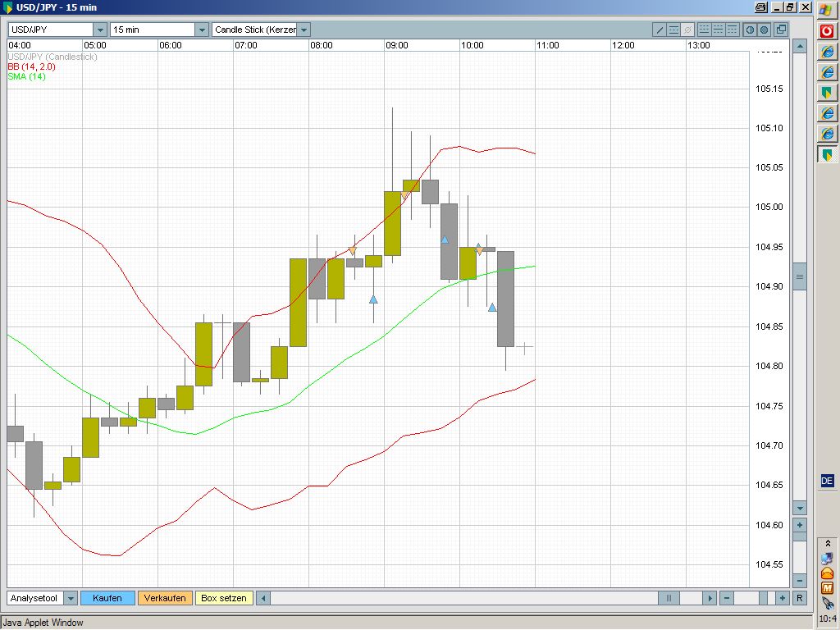Select the trend line drawing tool

point(659,30)
